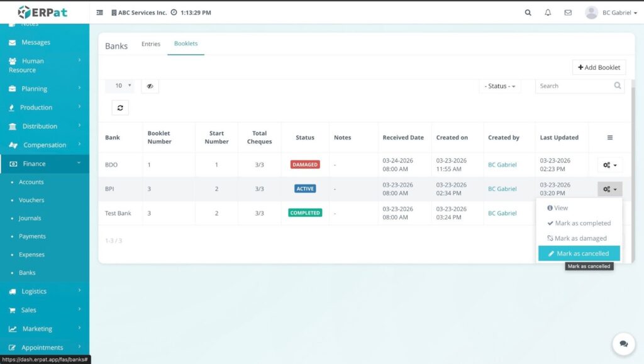Click the Search input field
This screenshot has height=364, width=644.
(574, 86)
